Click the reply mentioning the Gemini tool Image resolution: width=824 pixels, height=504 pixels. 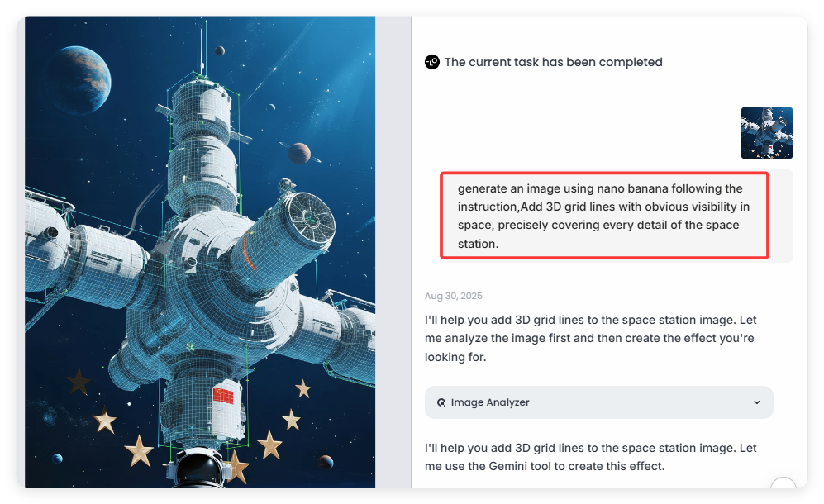(x=591, y=457)
